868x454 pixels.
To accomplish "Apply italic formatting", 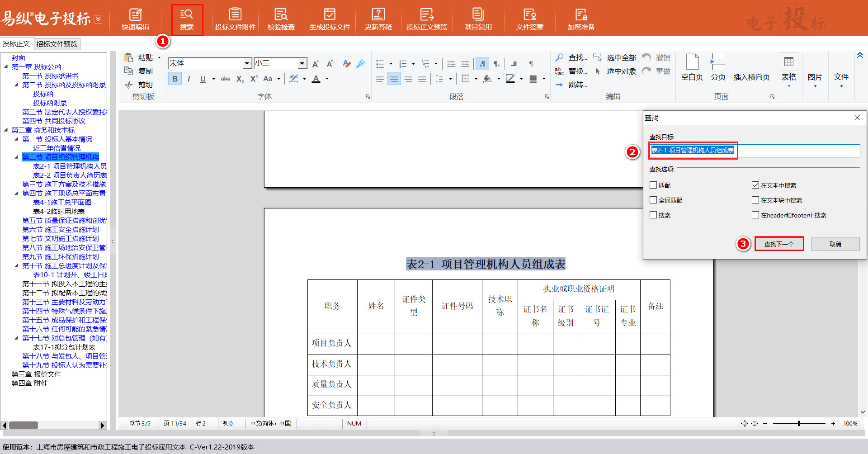I will tap(189, 79).
